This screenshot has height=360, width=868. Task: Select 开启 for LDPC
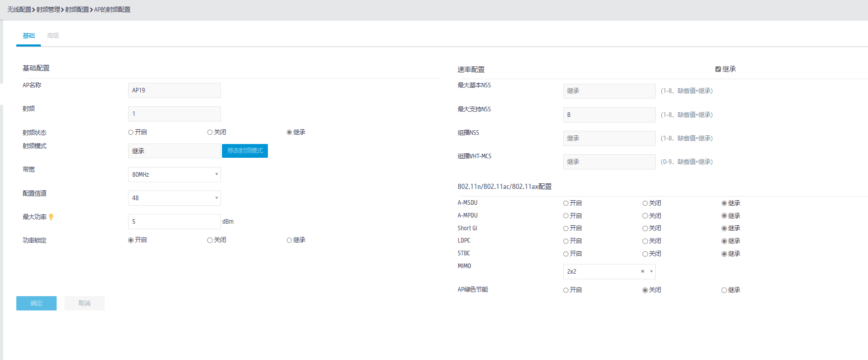(x=566, y=241)
